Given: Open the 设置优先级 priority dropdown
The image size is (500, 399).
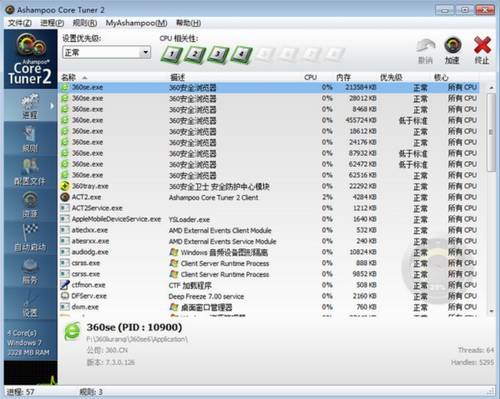Looking at the screenshot, I should [107, 52].
